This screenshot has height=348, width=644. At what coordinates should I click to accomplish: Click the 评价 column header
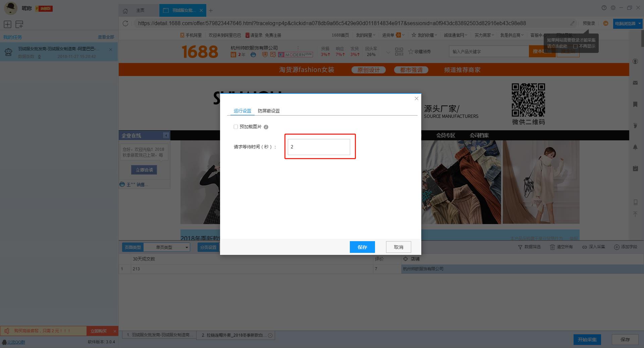(387, 259)
